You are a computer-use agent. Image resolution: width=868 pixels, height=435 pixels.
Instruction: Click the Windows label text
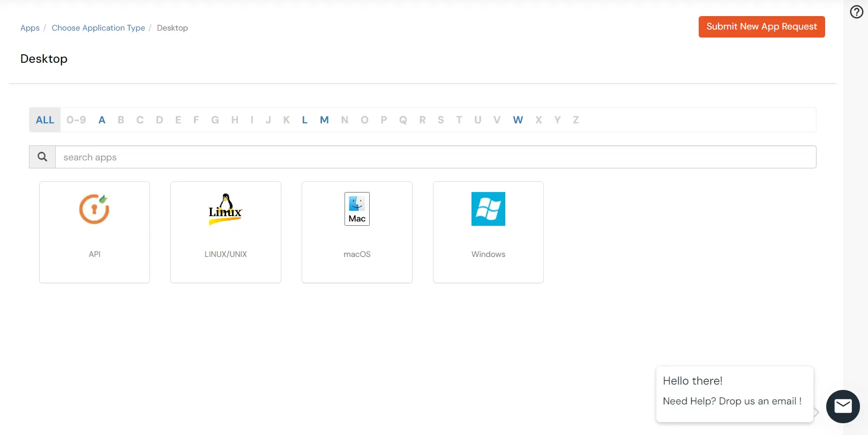[x=488, y=254]
